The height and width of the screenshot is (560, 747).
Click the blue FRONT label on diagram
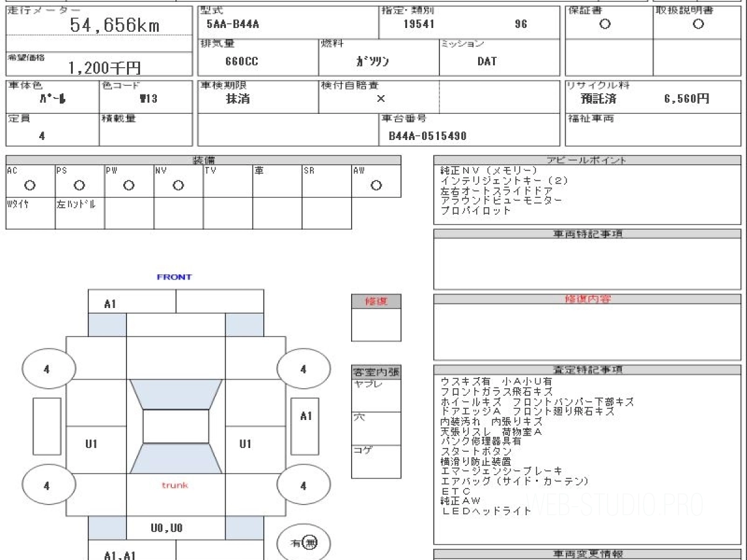click(174, 277)
